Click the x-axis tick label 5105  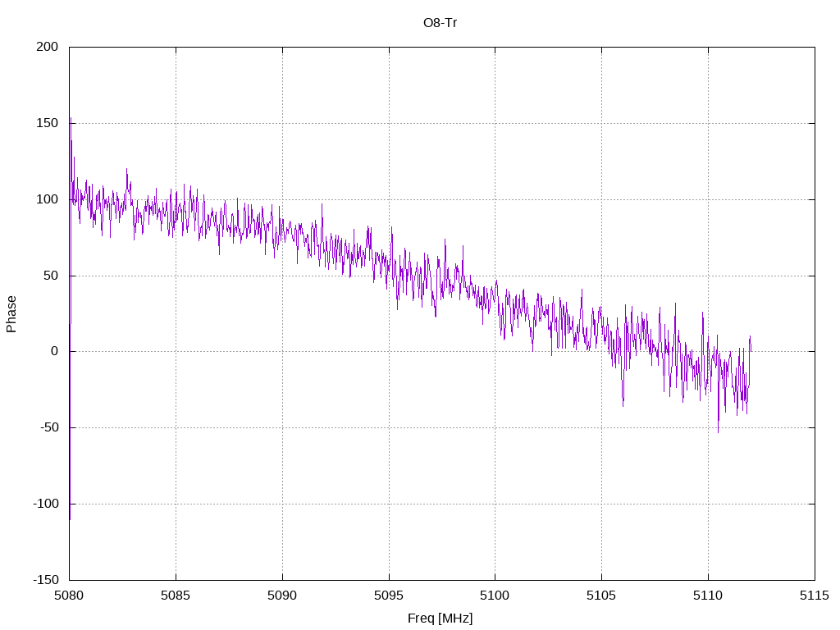click(x=601, y=596)
